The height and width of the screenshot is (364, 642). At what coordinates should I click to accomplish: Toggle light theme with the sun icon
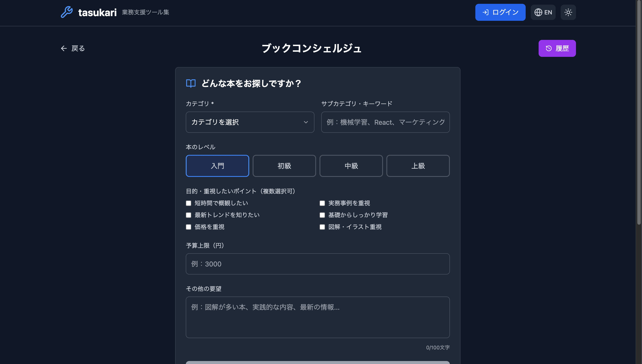pos(568,12)
